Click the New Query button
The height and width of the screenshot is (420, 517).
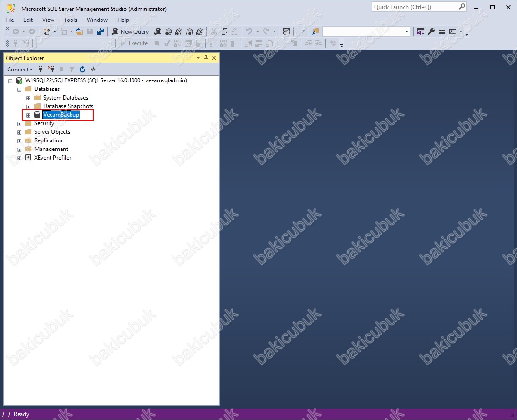[x=130, y=31]
